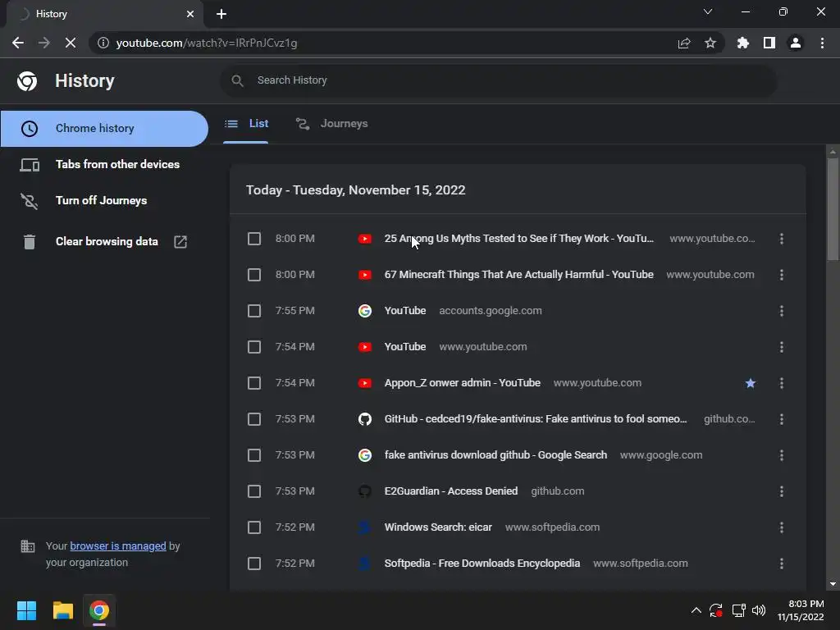Open the profile avatar icon
The width and height of the screenshot is (840, 630).
tap(796, 43)
